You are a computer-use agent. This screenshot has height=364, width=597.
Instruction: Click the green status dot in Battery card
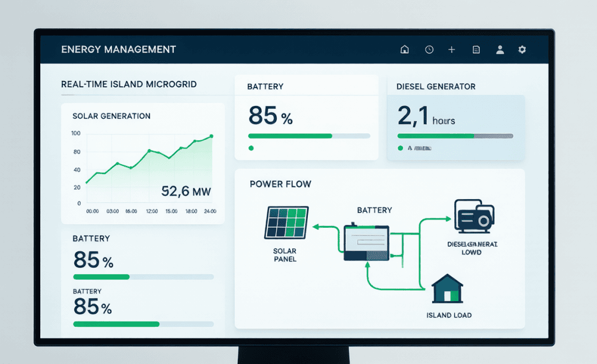tap(251, 149)
